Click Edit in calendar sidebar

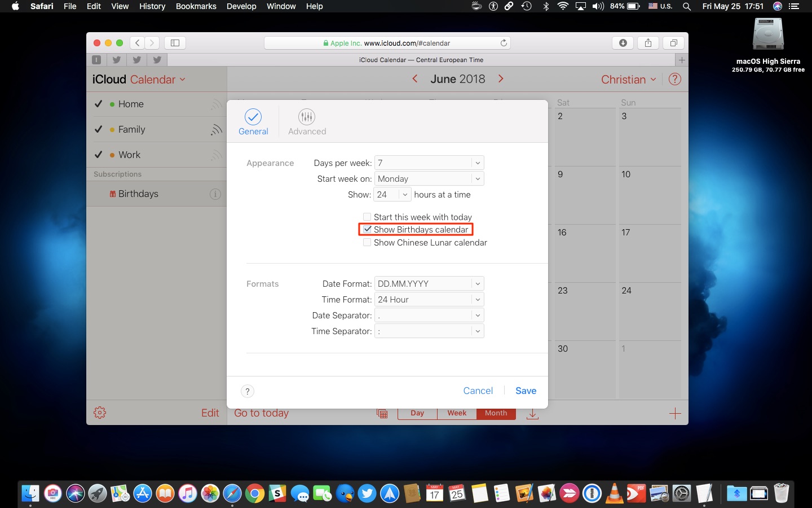tap(210, 413)
